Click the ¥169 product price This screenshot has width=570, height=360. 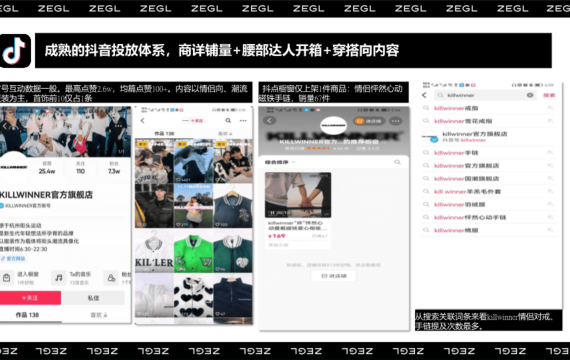(x=277, y=236)
